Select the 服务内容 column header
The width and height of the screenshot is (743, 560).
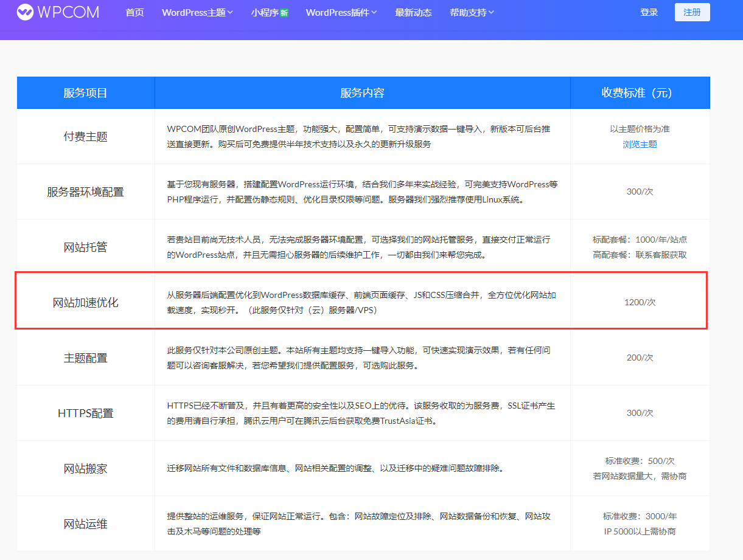(362, 92)
